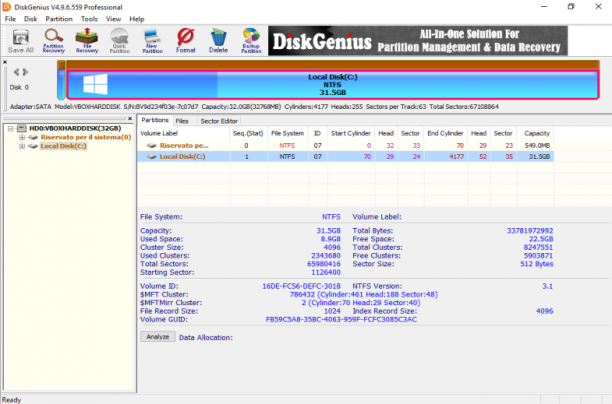This screenshot has height=404, width=612.
Task: Open the View menu
Action: coord(113,19)
